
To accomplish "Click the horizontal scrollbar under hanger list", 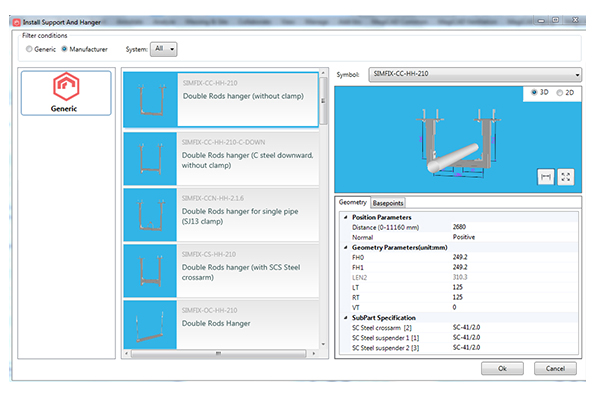I will point(219,354).
